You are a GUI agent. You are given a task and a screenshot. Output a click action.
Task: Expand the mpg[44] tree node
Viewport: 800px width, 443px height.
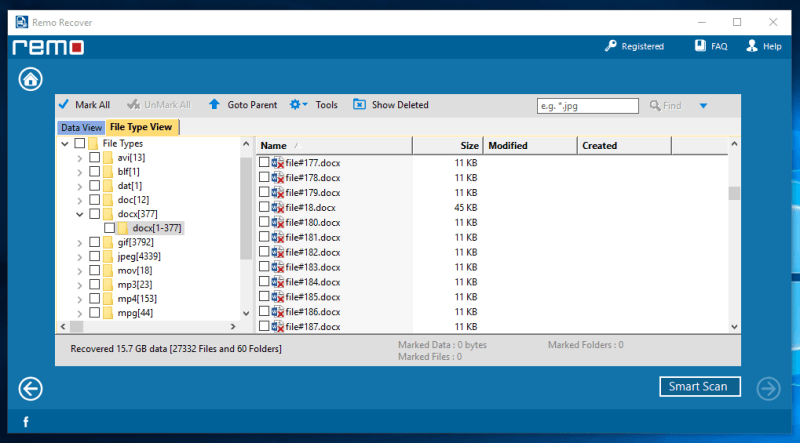coord(80,313)
